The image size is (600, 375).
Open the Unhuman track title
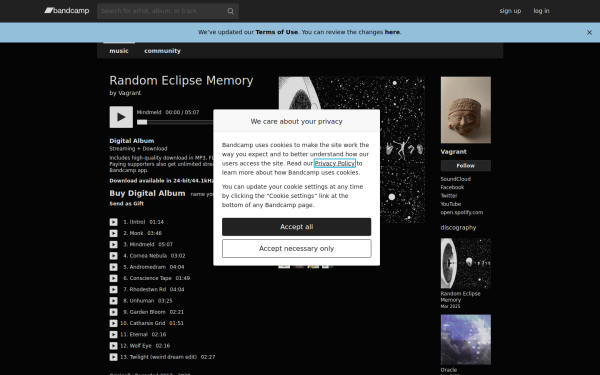(142, 301)
